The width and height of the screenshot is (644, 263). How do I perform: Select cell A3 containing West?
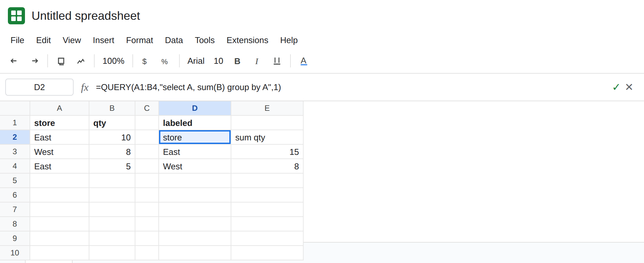pos(59,152)
